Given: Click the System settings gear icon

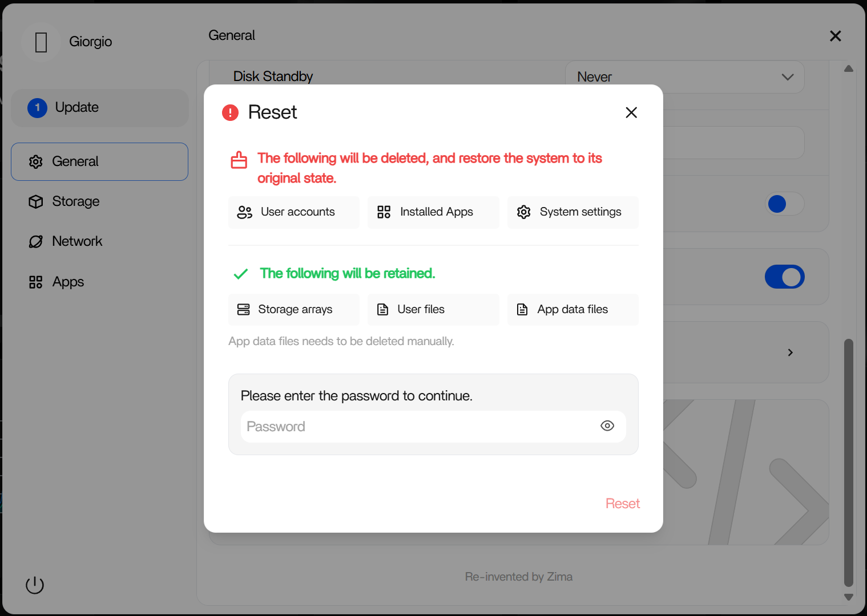Looking at the screenshot, I should coord(523,212).
